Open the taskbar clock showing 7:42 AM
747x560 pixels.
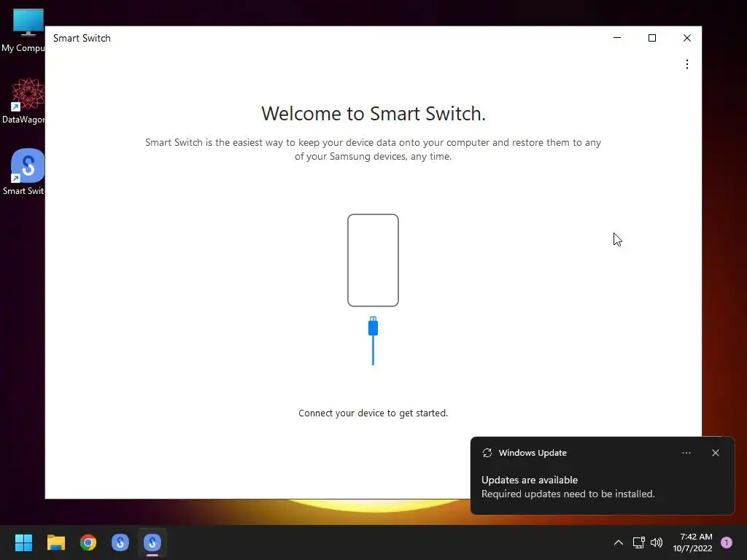click(x=692, y=542)
